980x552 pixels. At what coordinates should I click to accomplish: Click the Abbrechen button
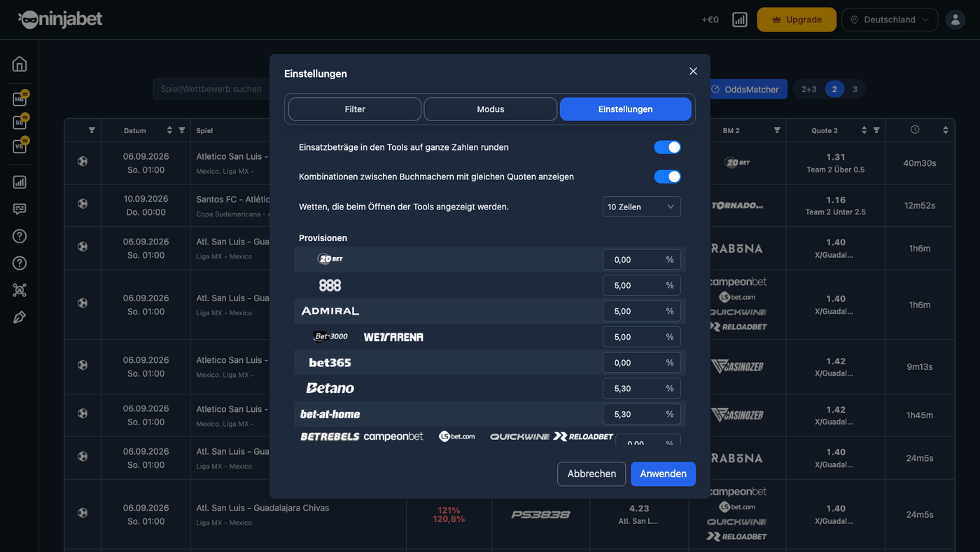(591, 474)
